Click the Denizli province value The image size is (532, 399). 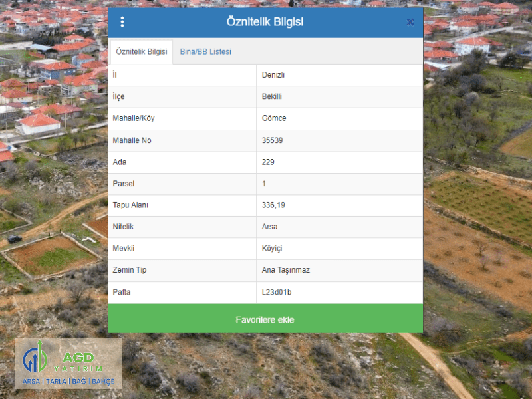click(273, 75)
